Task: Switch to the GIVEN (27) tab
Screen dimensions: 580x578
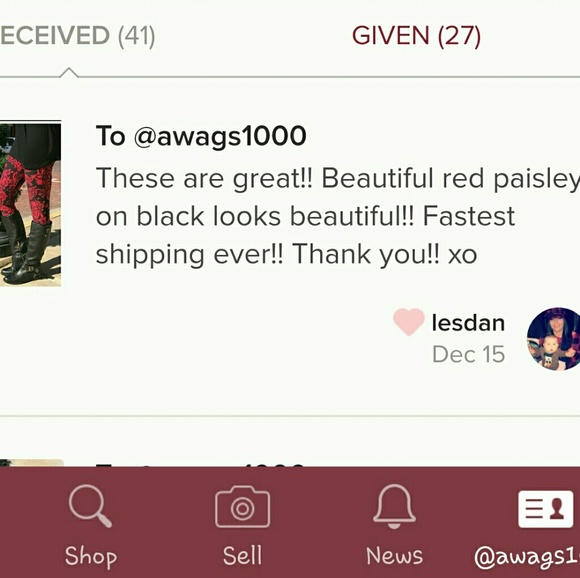Action: (416, 36)
